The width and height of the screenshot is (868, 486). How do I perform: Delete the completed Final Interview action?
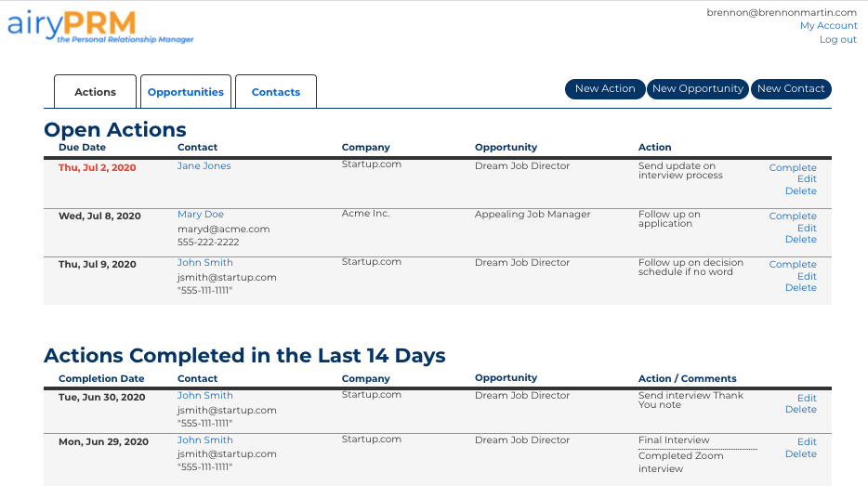[800, 454]
